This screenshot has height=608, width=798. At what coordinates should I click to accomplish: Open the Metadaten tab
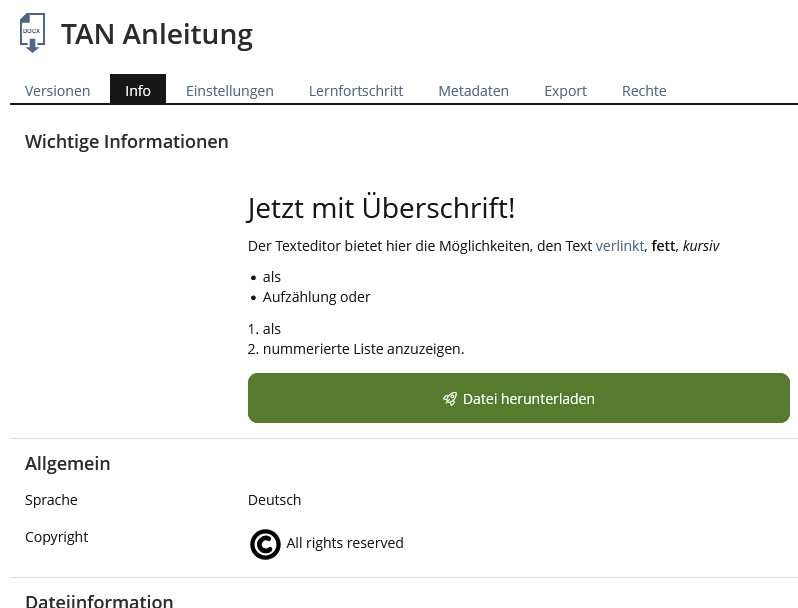[x=473, y=91]
